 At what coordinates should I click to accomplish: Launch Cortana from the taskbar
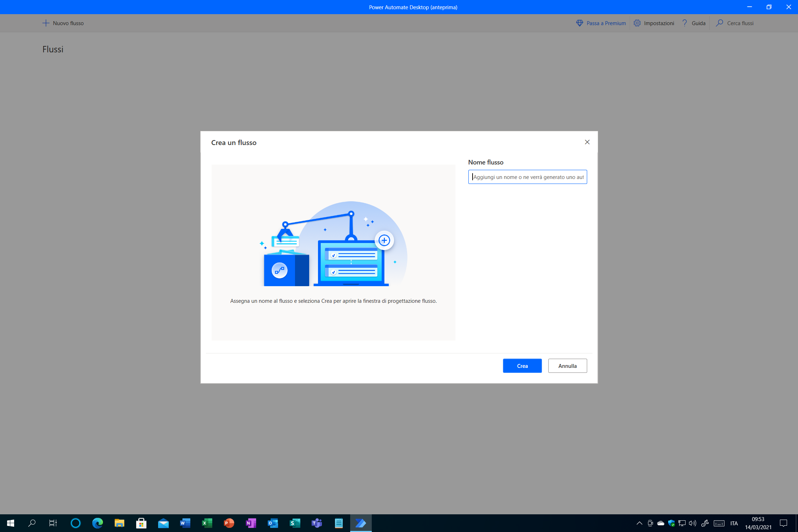(76, 523)
